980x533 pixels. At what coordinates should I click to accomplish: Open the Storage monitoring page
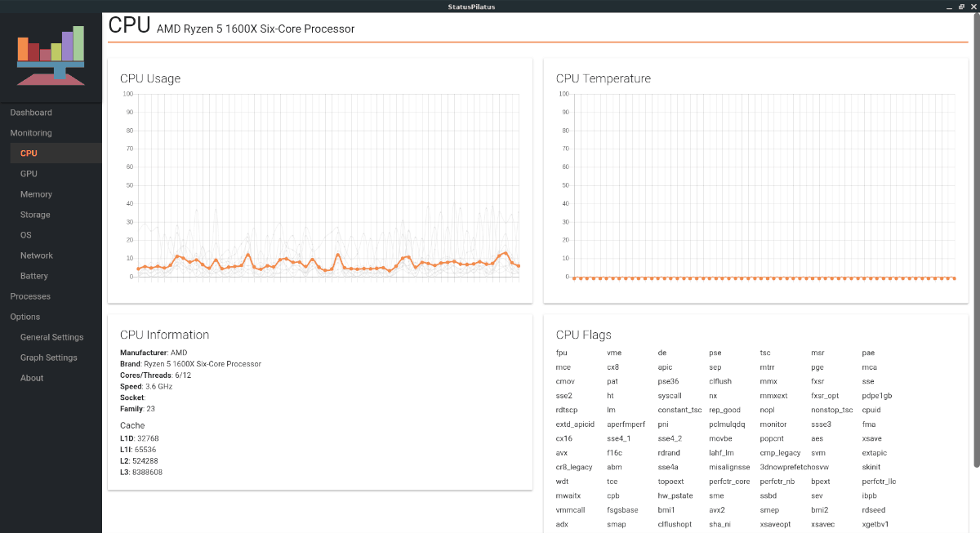coord(35,214)
